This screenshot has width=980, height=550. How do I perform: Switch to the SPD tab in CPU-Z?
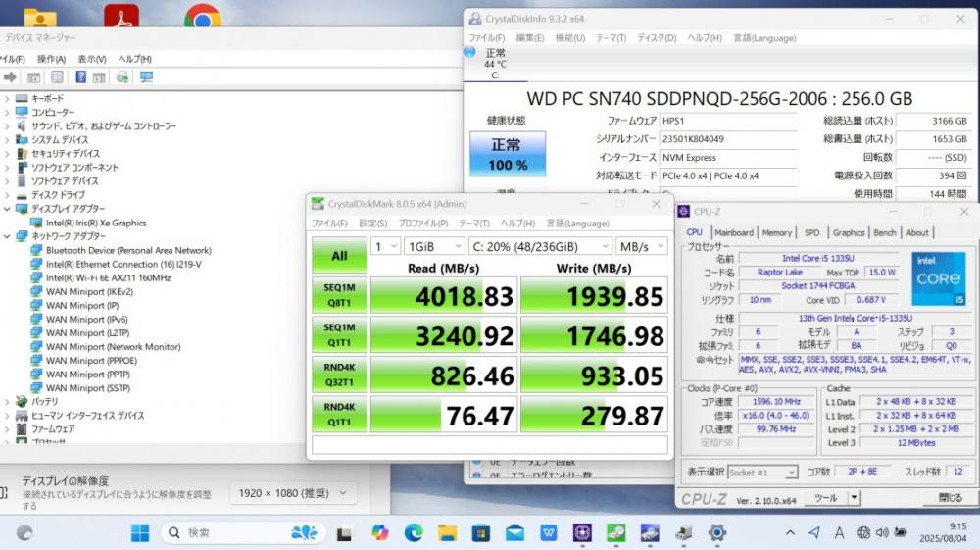click(x=811, y=232)
